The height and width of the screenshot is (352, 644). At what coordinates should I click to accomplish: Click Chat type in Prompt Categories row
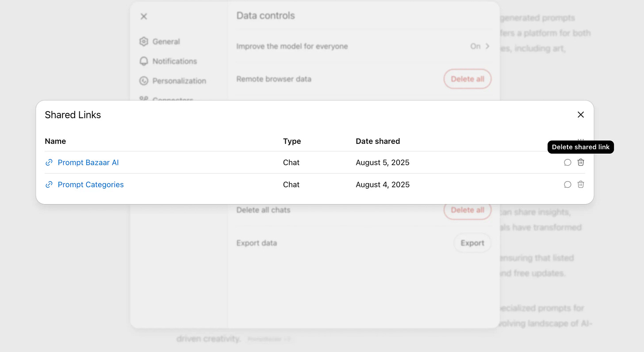(291, 185)
